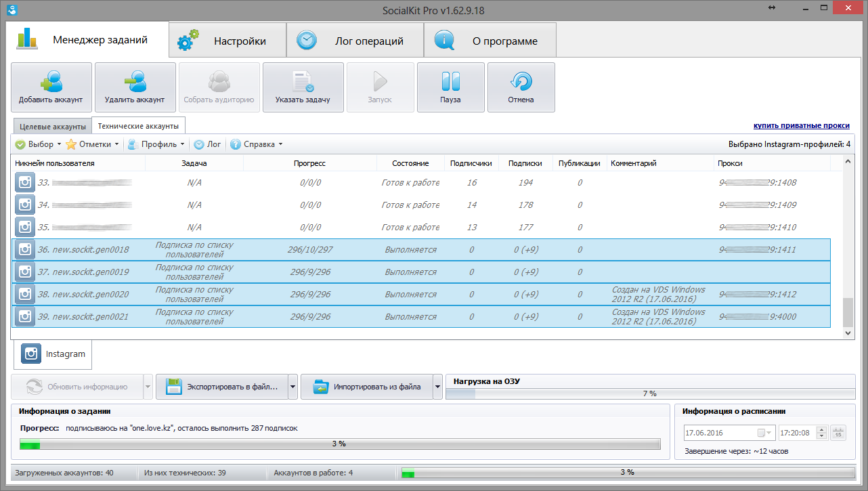Click the Удалить аккаунт button
This screenshot has height=491, width=868.
click(135, 87)
